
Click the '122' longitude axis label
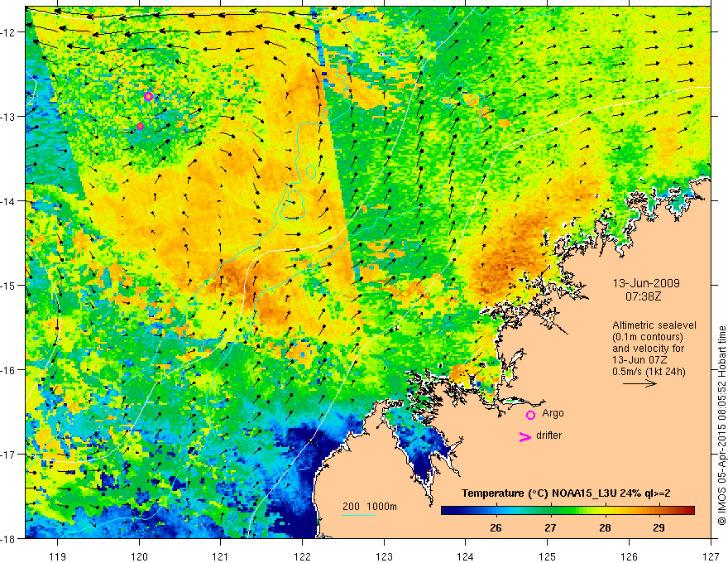click(302, 556)
